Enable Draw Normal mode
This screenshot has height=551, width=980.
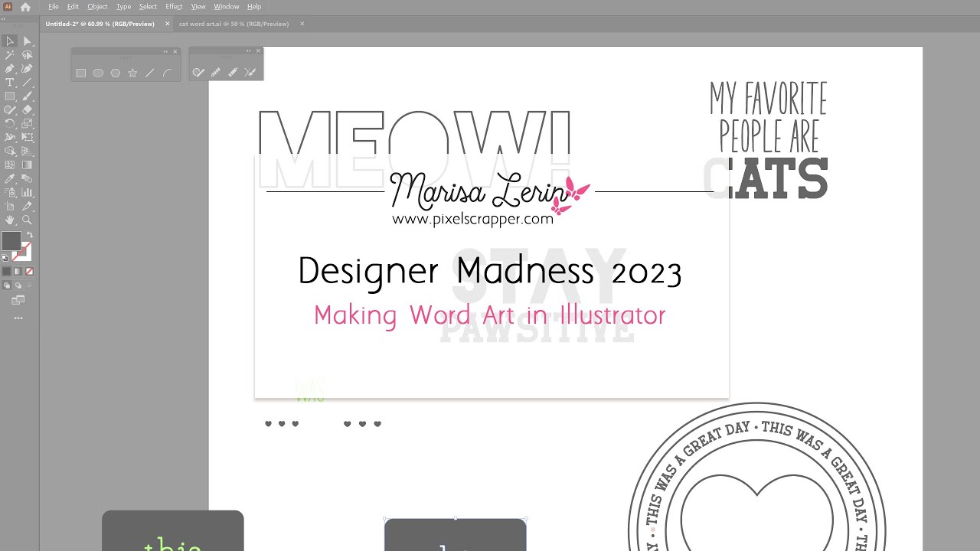tap(7, 285)
